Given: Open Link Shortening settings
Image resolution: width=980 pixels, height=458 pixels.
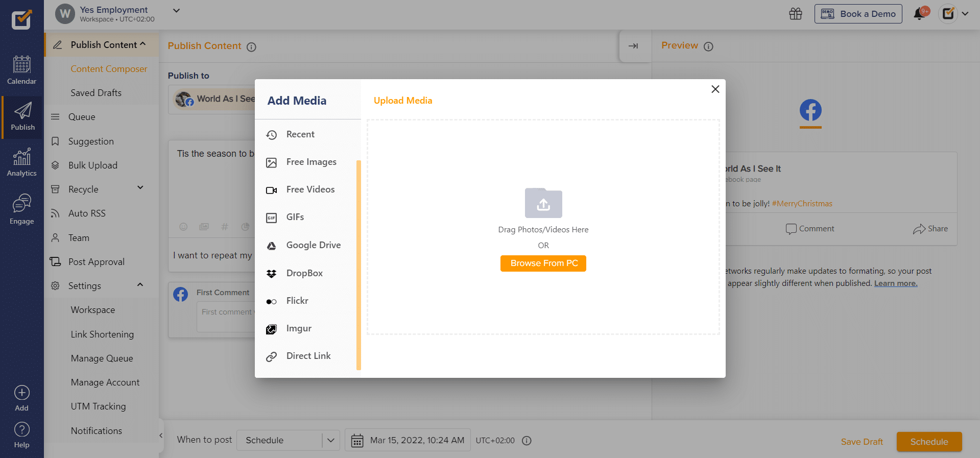Looking at the screenshot, I should point(102,334).
